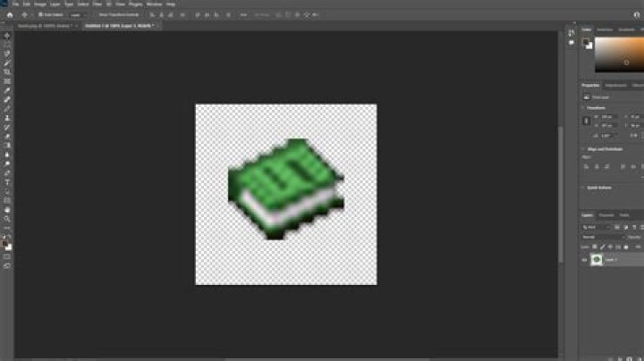Select the Gradient tool
644x361 pixels.
click(x=7, y=146)
